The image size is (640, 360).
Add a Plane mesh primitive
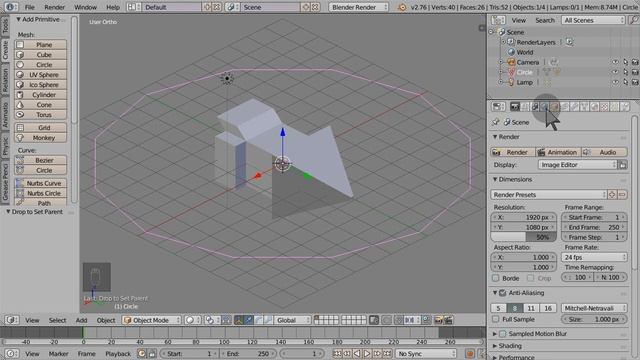(40, 44)
